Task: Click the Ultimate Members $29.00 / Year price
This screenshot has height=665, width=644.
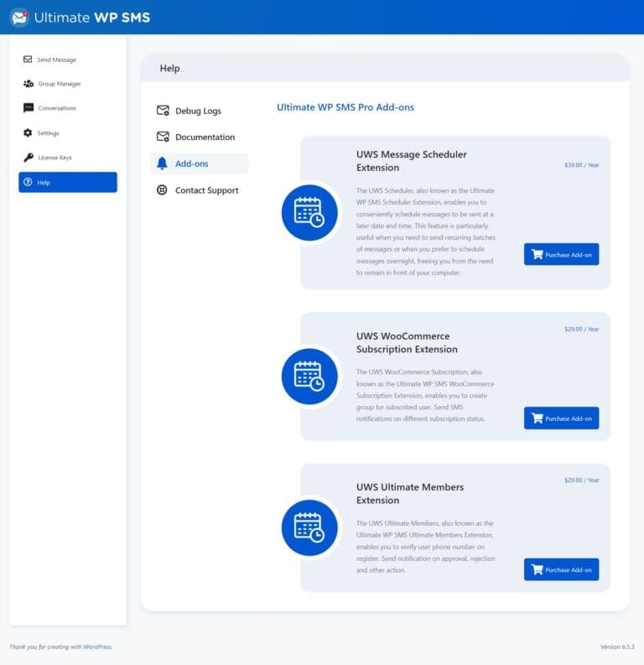Action: [582, 480]
